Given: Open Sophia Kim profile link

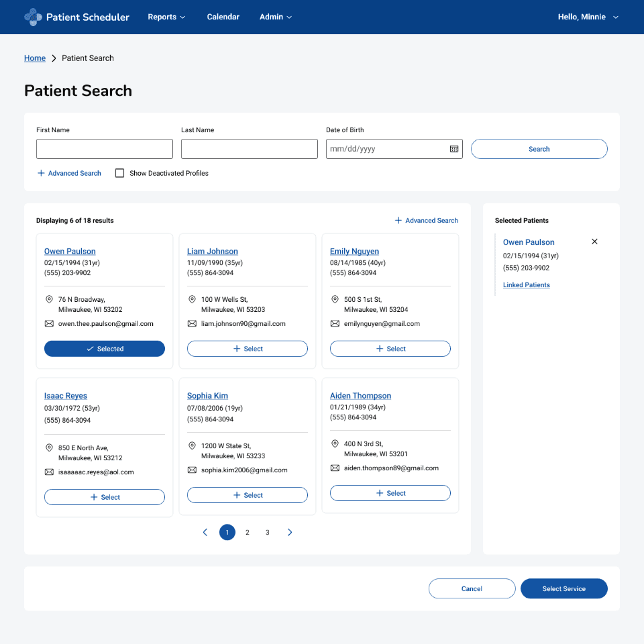Looking at the screenshot, I should click(207, 396).
